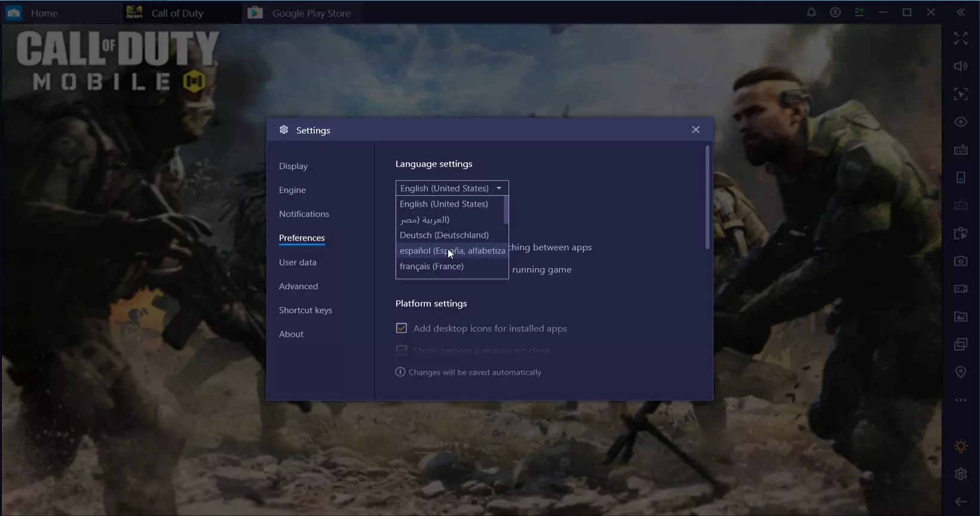The height and width of the screenshot is (516, 980).
Task: Toggle fullscreen from the side toolbar
Action: coord(960,39)
